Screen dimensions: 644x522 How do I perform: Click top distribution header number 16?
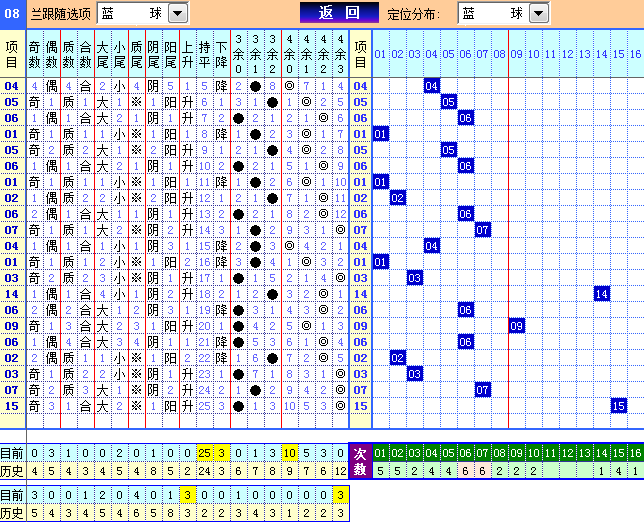coord(636,54)
